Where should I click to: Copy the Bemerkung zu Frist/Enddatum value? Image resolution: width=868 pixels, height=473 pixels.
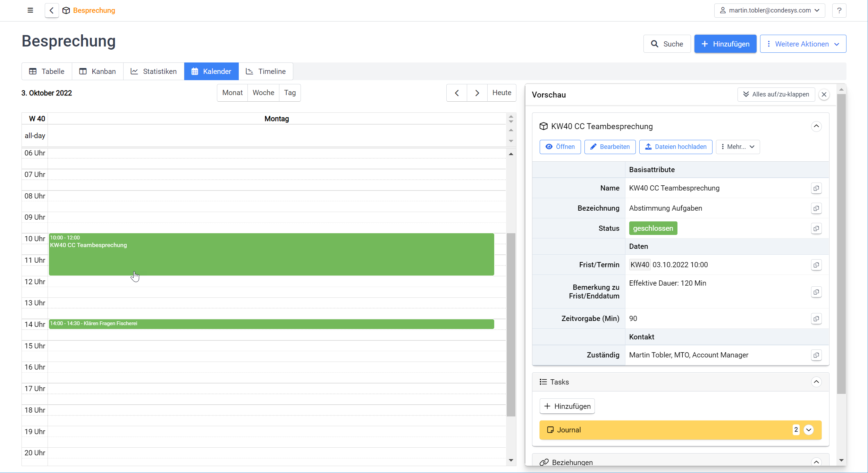(x=816, y=292)
